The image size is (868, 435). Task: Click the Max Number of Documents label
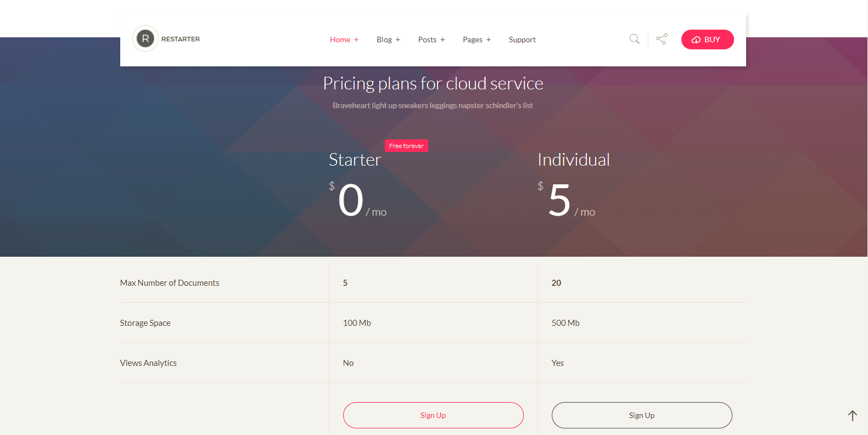[x=170, y=283]
